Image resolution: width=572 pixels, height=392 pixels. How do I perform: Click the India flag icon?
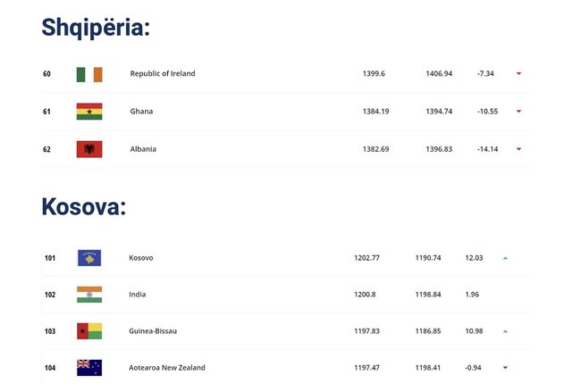coord(89,295)
